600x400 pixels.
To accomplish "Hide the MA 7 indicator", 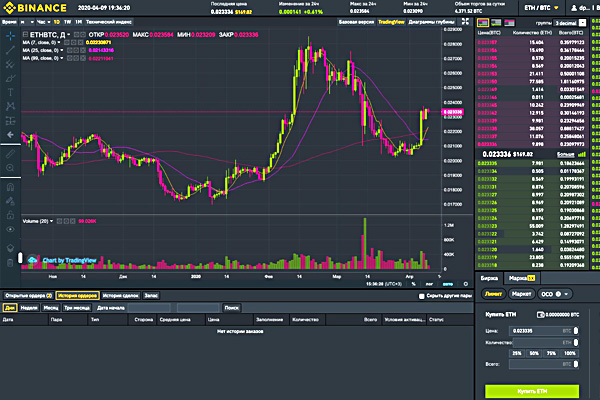I will point(66,42).
